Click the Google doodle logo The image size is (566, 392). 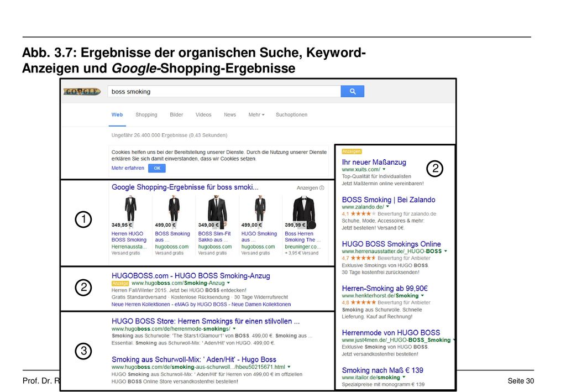82,92
